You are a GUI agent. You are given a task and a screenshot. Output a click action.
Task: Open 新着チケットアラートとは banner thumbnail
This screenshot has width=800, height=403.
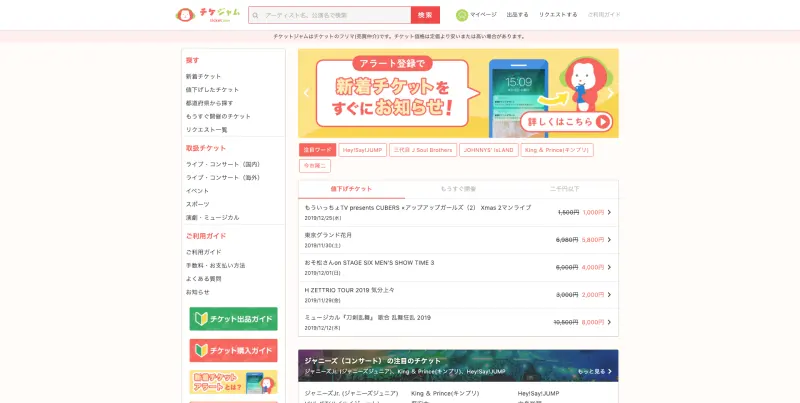(234, 382)
